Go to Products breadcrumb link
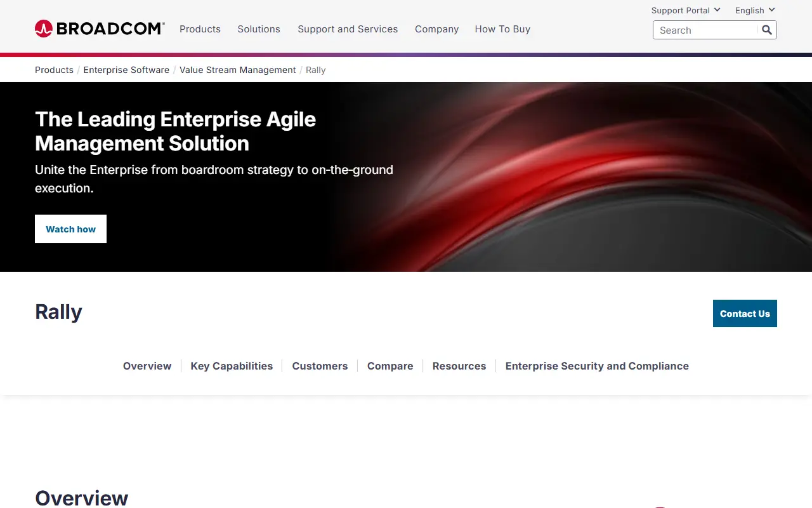This screenshot has height=508, width=812. click(54, 70)
